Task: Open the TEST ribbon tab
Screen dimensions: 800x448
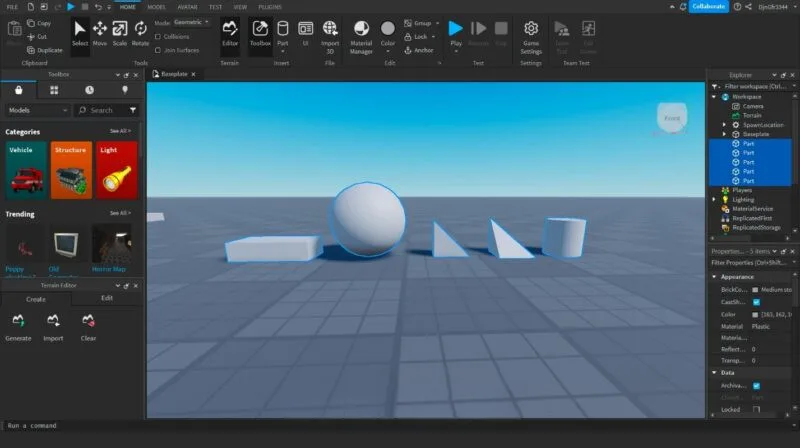Action: pyautogui.click(x=215, y=7)
